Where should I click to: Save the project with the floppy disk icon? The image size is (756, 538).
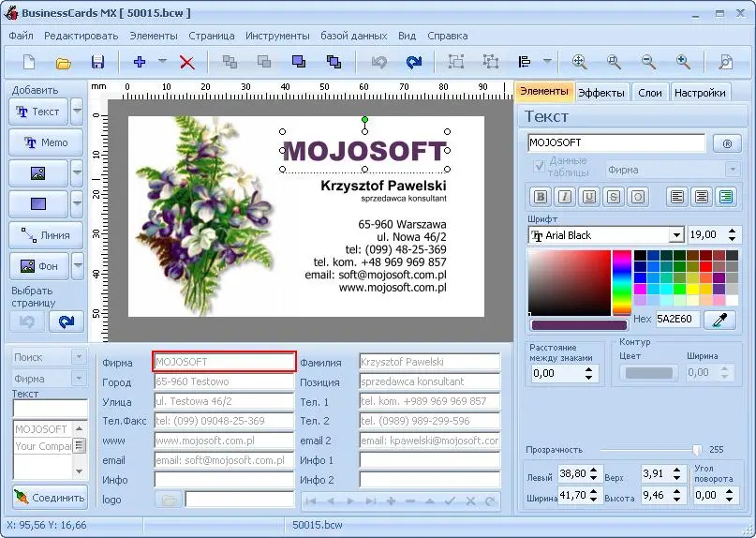point(97,62)
